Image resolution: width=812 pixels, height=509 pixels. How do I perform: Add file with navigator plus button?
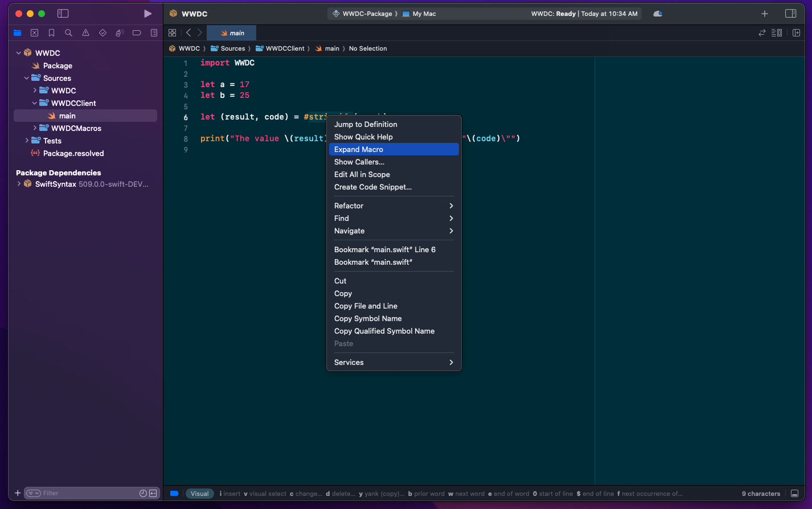(18, 493)
